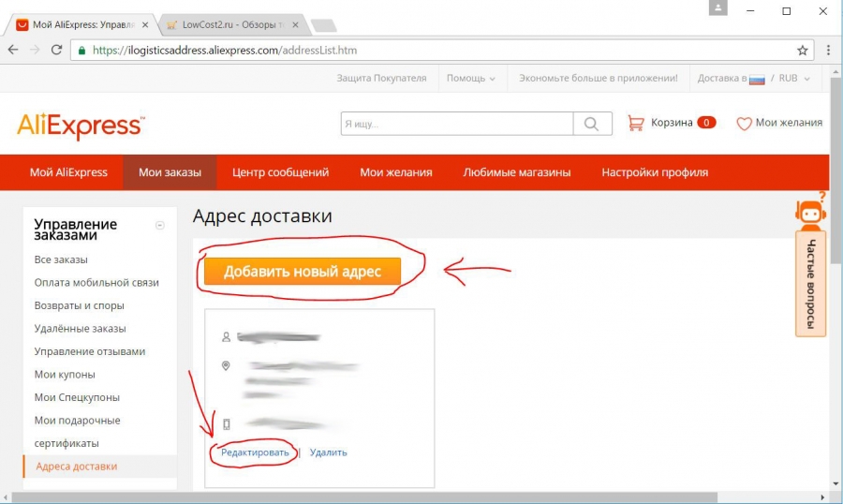Open Удалённые заказы
Image resolution: width=843 pixels, height=504 pixels.
point(80,328)
